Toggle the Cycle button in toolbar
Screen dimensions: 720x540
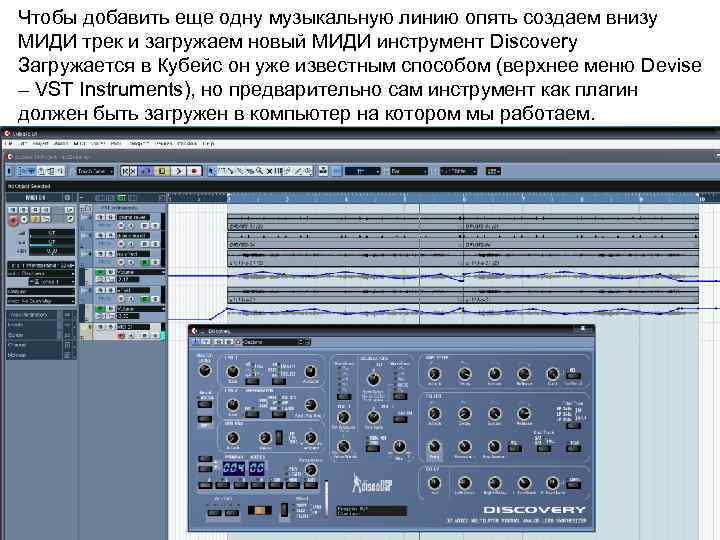pyautogui.click(x=146, y=171)
